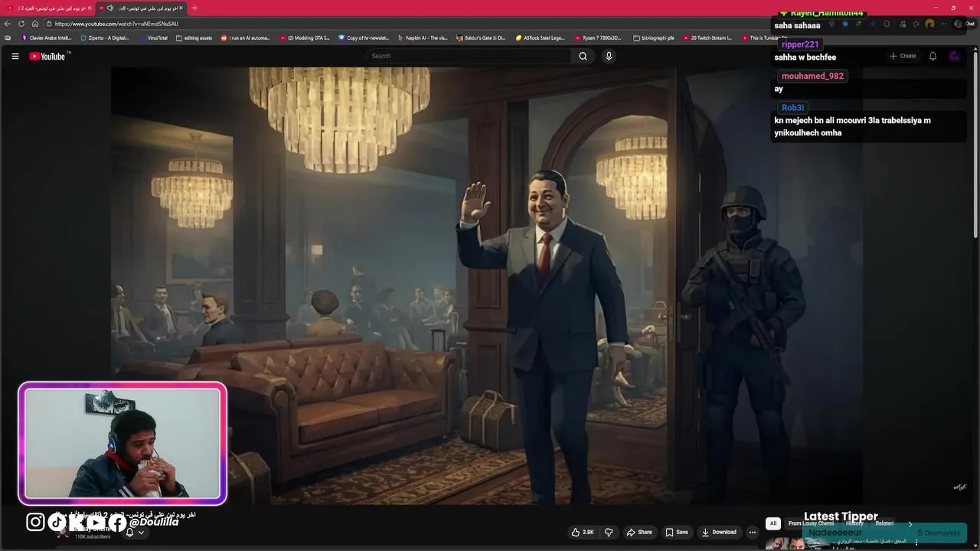Screen dimensions: 980x551
Task: Like the video showing 2.8K
Action: [x=583, y=532]
